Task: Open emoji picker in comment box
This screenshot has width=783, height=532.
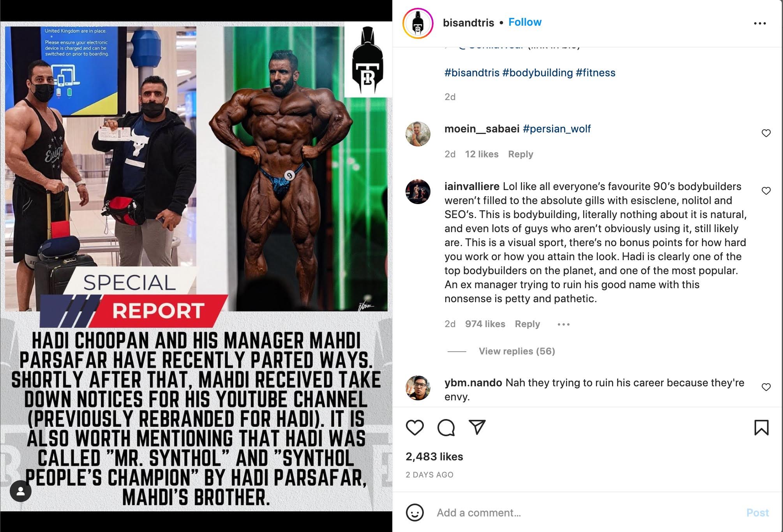Action: tap(415, 513)
